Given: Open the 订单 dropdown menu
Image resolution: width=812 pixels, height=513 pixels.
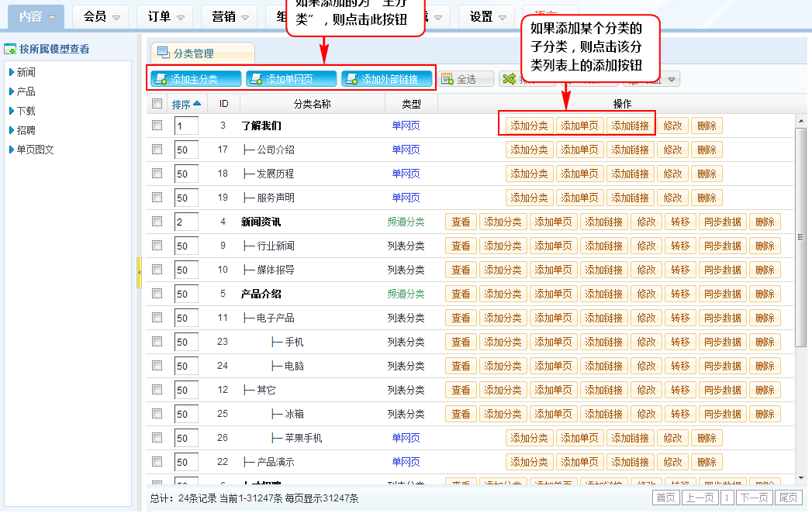Looking at the screenshot, I should [165, 16].
